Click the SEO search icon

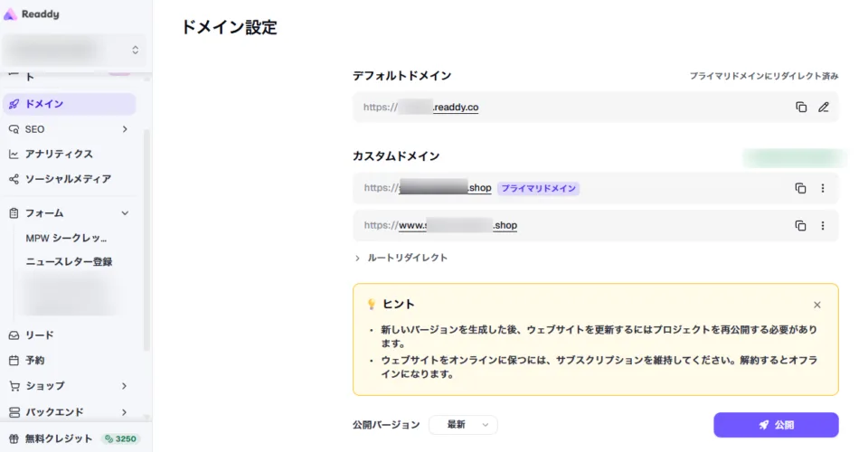14,129
